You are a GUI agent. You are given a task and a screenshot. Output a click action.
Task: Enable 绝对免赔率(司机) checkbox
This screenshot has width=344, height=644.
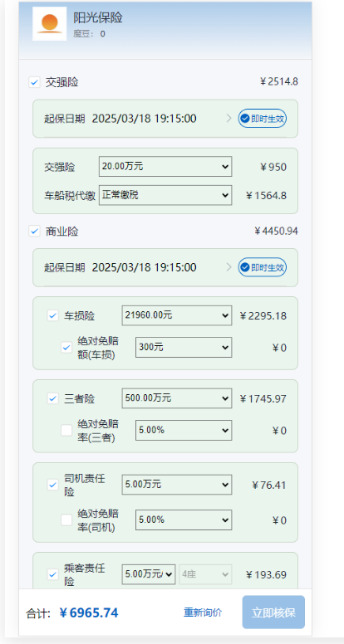pyautogui.click(x=66, y=520)
